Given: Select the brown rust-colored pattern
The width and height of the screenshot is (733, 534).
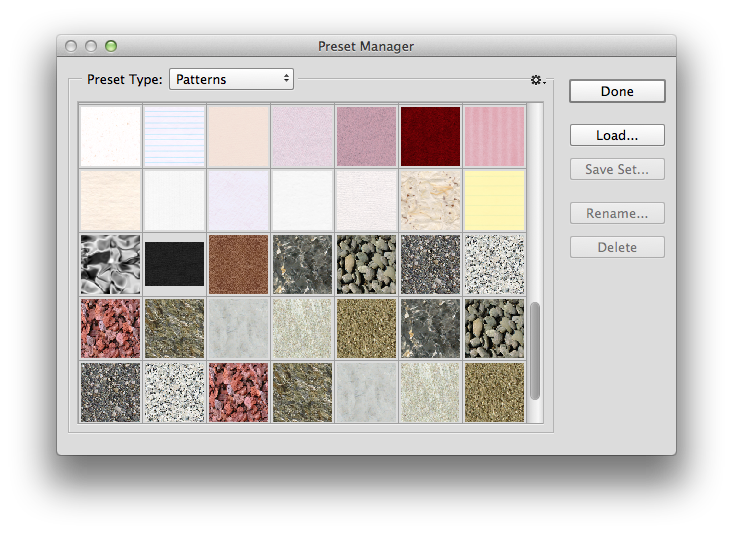Looking at the screenshot, I should click(x=238, y=265).
